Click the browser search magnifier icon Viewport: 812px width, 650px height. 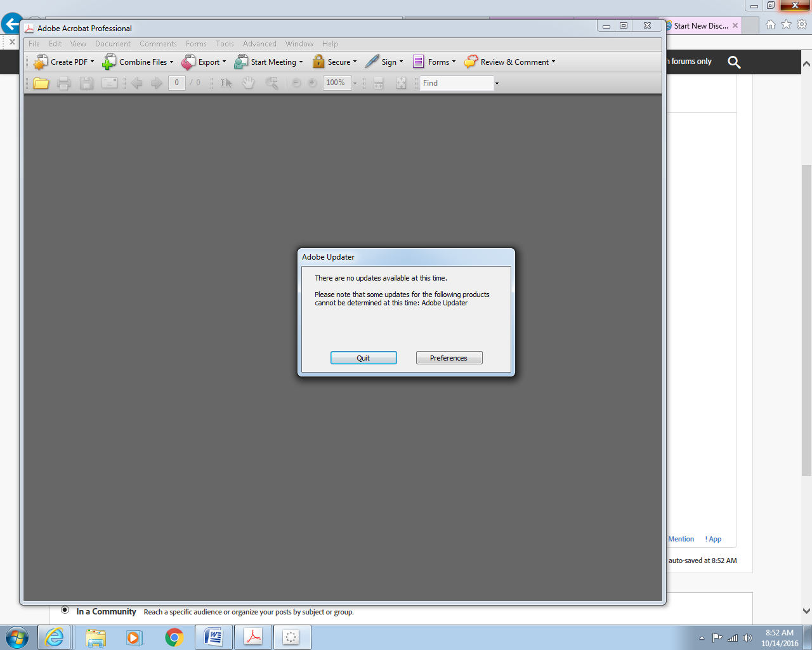[x=734, y=62]
